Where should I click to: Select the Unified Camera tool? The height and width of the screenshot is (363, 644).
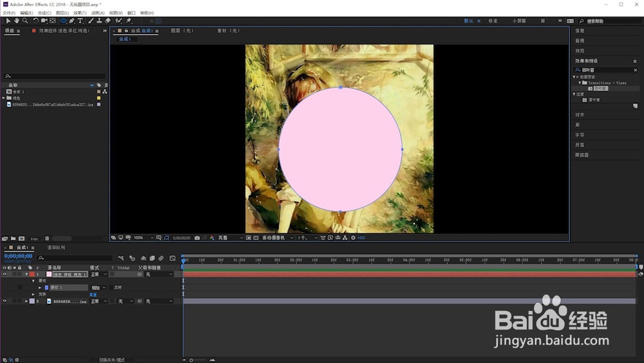pos(44,21)
